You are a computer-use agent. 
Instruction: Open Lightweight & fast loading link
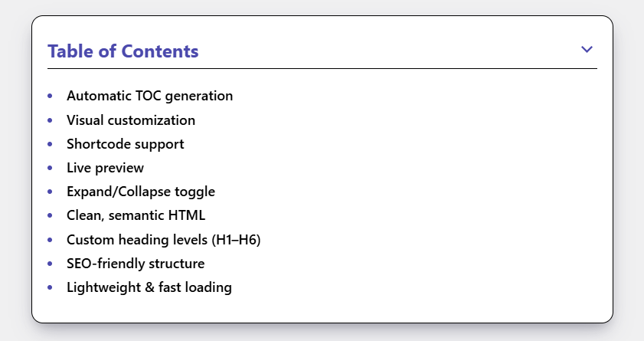[x=149, y=287]
